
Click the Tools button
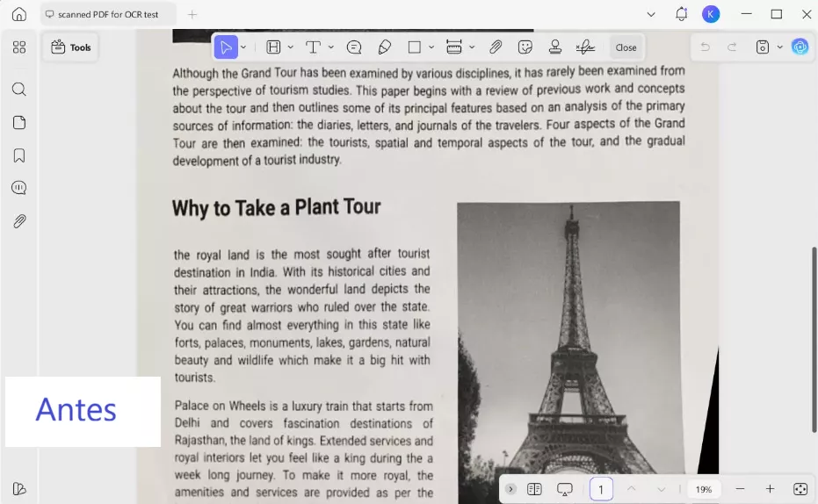pyautogui.click(x=71, y=47)
